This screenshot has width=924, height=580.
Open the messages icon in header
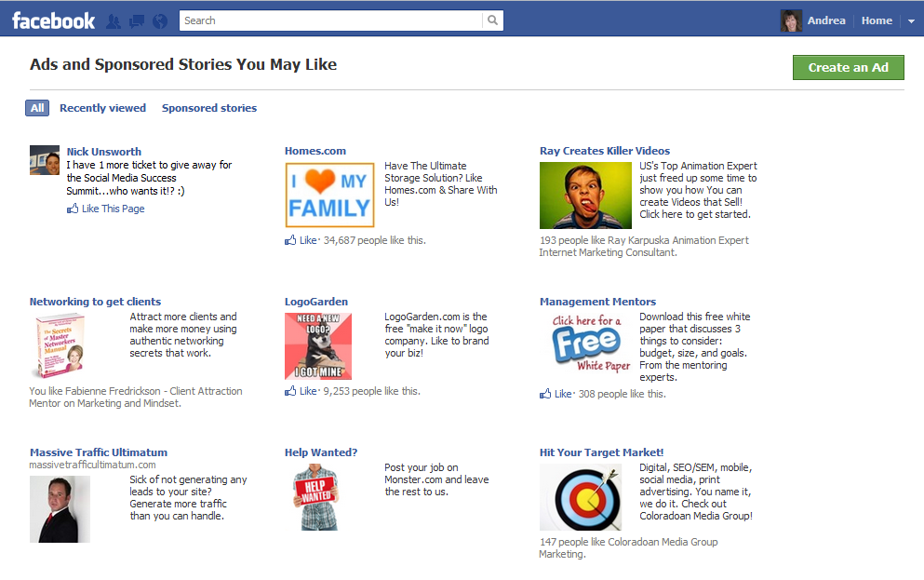coord(137,21)
